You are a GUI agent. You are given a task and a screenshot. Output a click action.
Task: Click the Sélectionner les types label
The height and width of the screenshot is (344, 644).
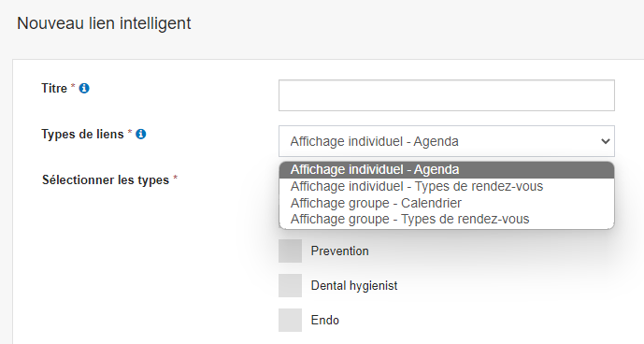pos(106,180)
